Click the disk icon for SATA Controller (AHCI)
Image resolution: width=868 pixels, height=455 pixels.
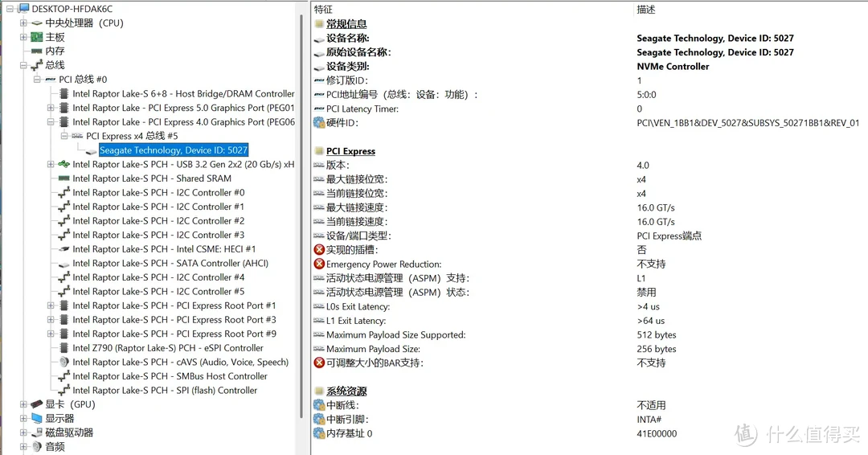point(63,264)
